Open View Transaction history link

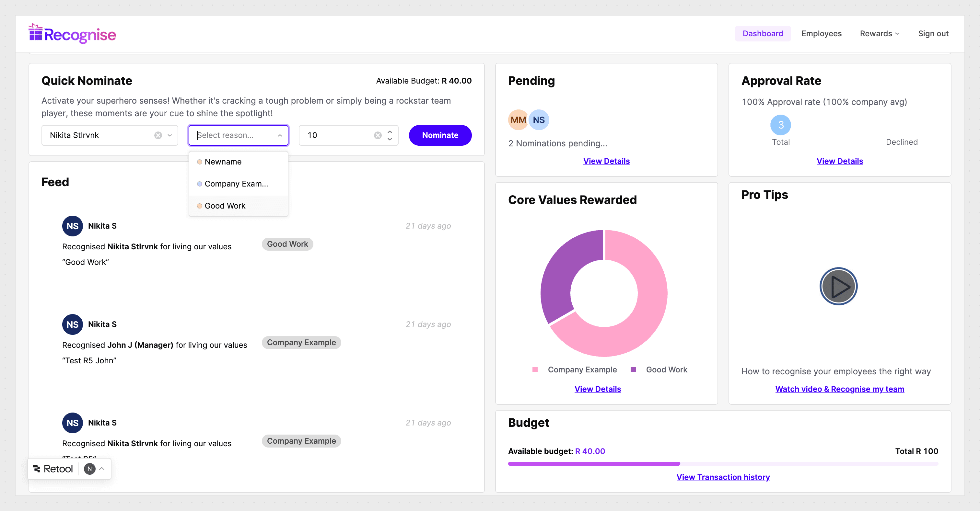(x=723, y=477)
